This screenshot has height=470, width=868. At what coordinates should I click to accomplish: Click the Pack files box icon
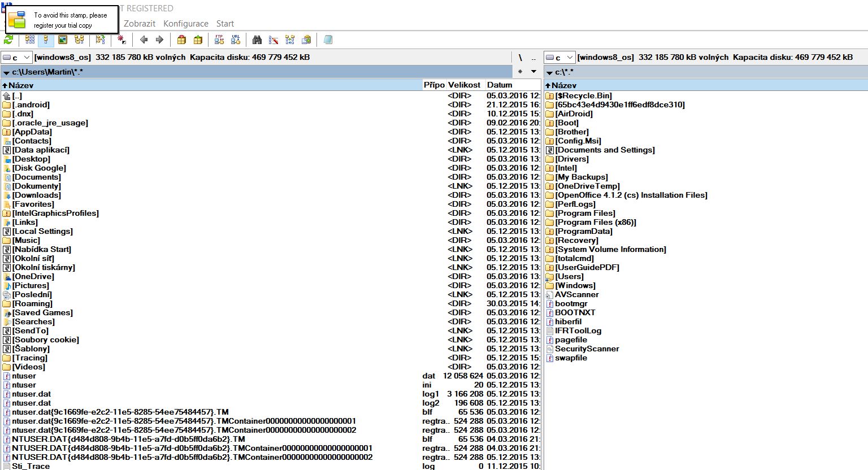(x=181, y=40)
